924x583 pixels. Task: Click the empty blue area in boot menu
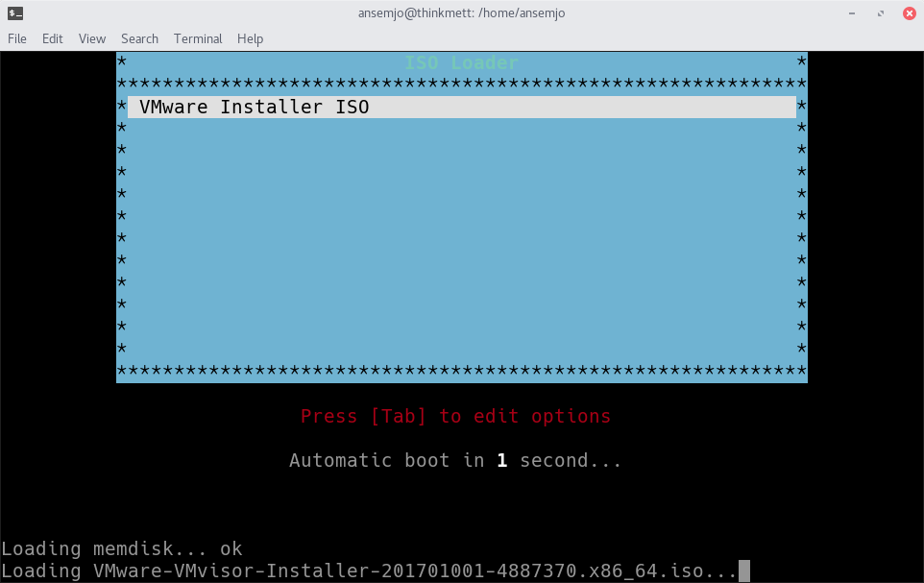[x=461, y=240]
